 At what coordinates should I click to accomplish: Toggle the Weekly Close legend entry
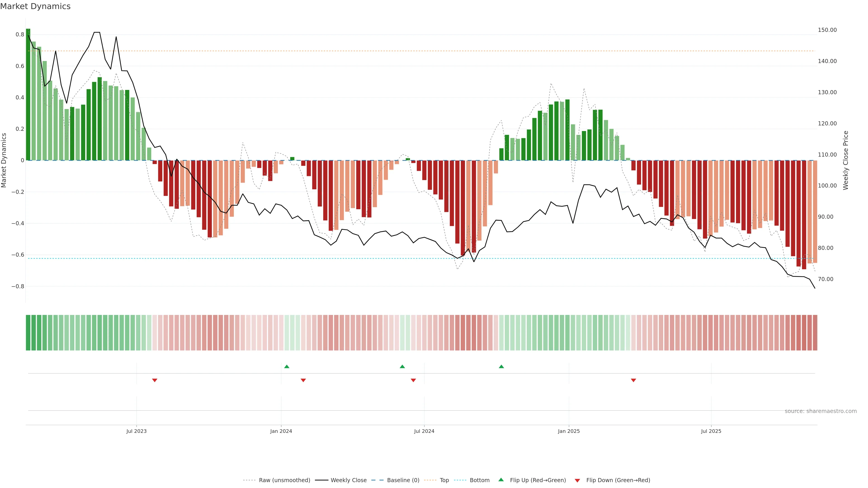348,480
